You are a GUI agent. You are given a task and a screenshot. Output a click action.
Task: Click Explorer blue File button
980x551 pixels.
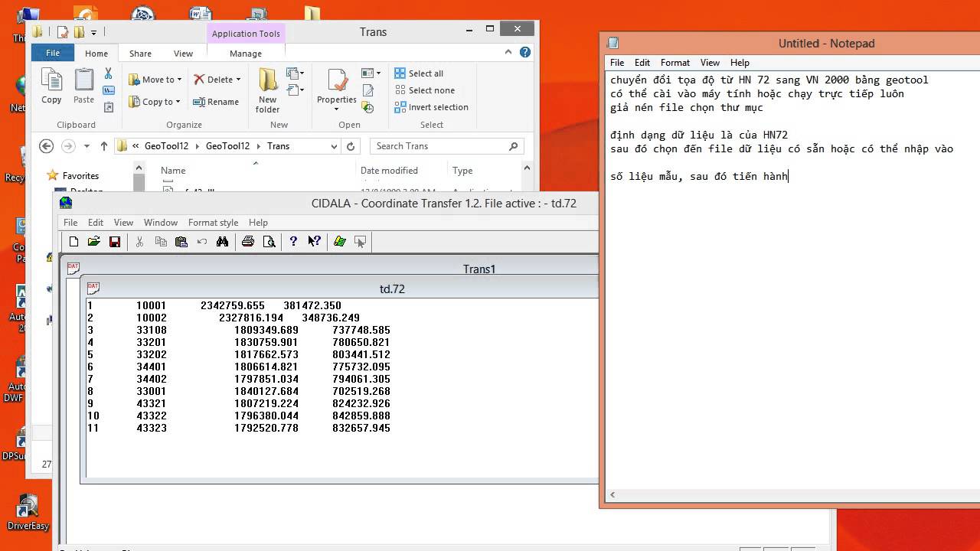[x=53, y=54]
